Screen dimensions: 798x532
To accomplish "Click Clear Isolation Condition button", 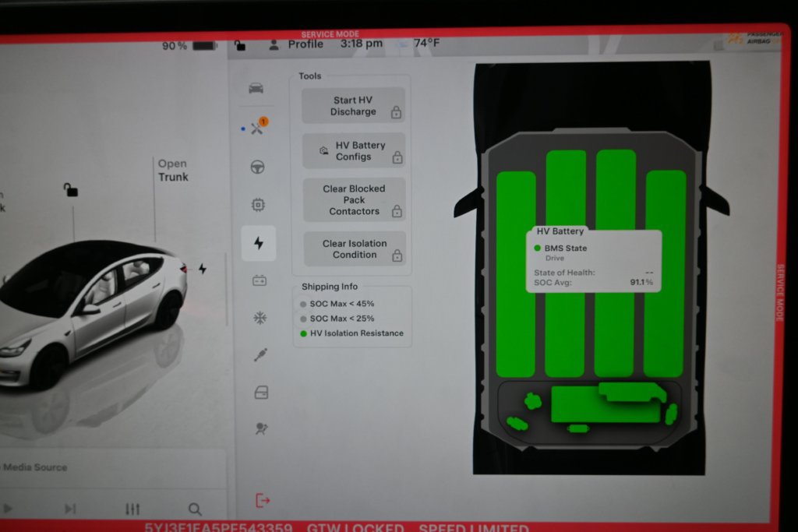I will (x=355, y=248).
